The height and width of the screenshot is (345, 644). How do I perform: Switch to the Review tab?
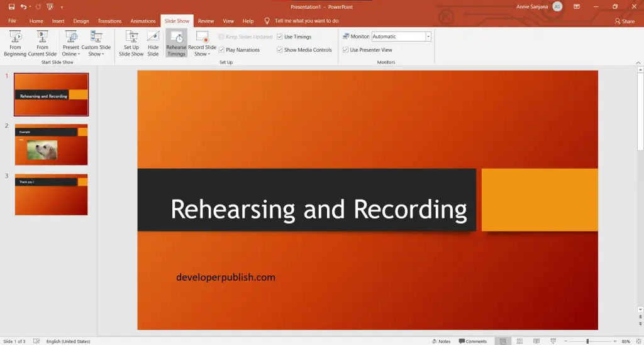206,21
